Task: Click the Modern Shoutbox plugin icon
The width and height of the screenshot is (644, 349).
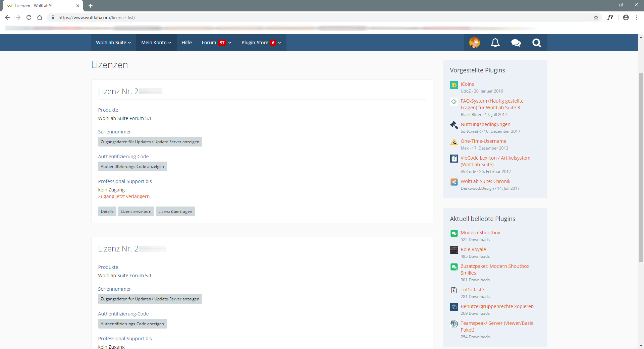Action: [x=454, y=233]
